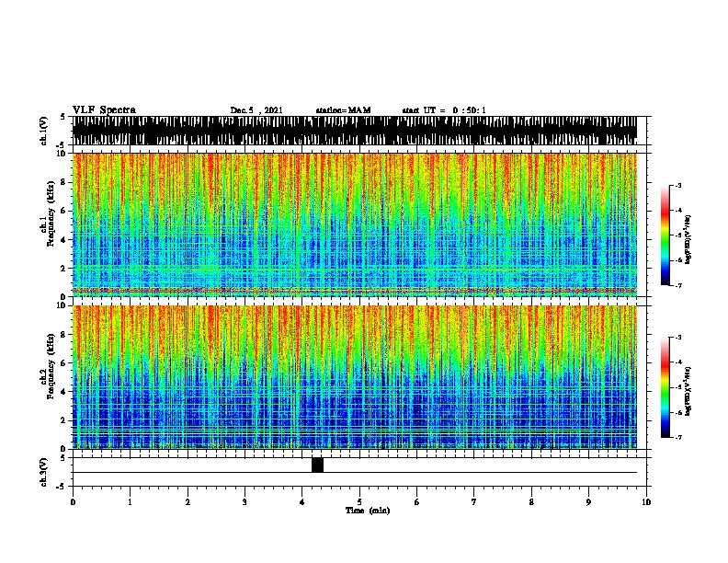Click the time-axis tick label "5"
728x563 pixels.
coord(359,502)
